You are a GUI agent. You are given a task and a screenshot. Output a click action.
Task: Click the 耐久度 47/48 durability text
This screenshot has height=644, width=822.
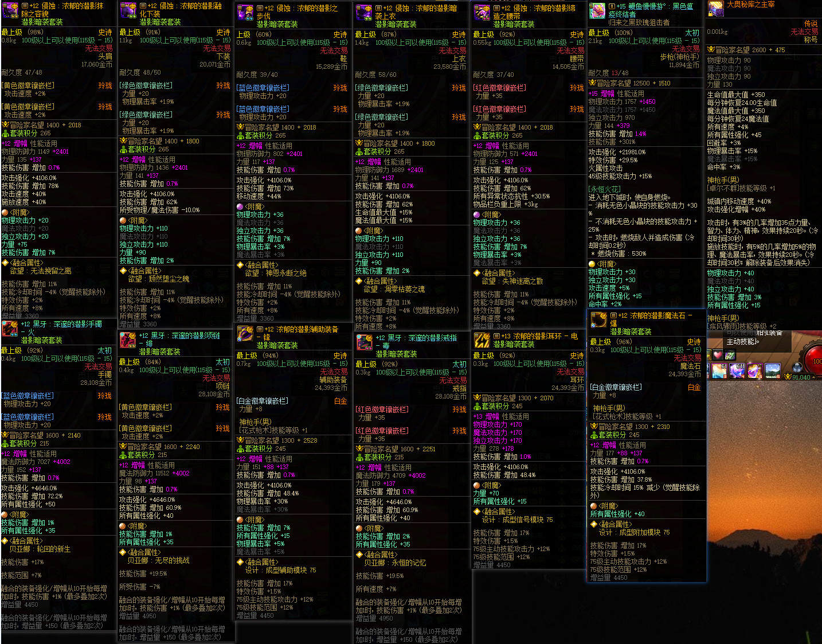pyautogui.click(x=22, y=73)
